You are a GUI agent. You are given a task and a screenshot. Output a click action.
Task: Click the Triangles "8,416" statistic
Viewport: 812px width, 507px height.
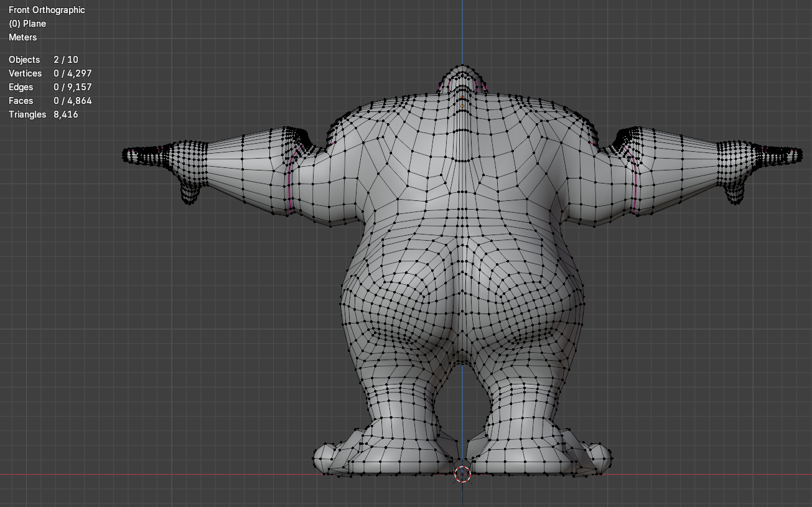(x=66, y=114)
